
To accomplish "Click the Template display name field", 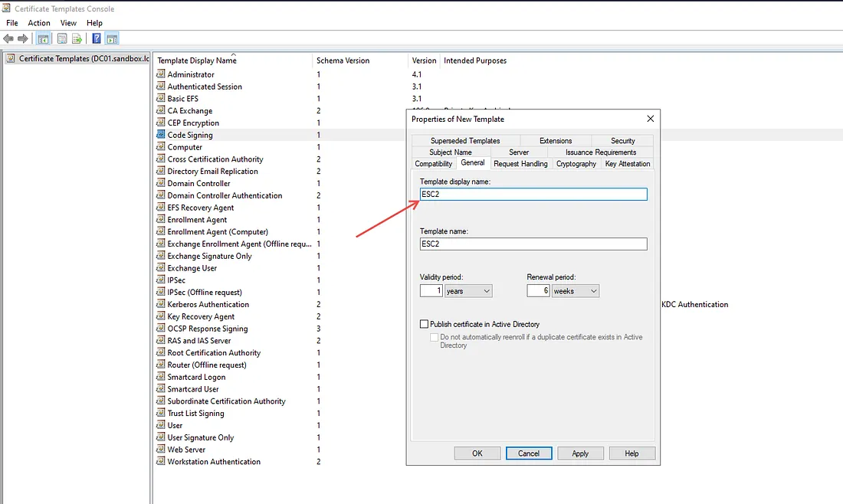I will click(533, 195).
